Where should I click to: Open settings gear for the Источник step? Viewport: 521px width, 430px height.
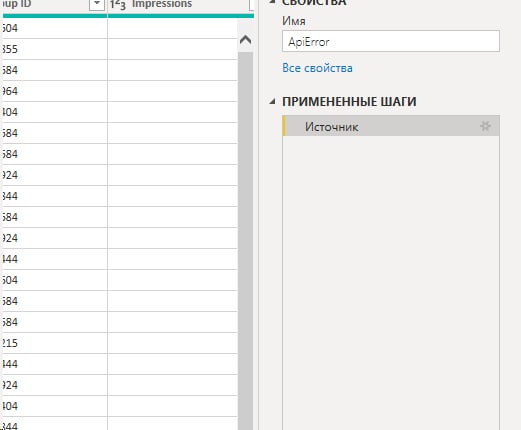click(485, 126)
